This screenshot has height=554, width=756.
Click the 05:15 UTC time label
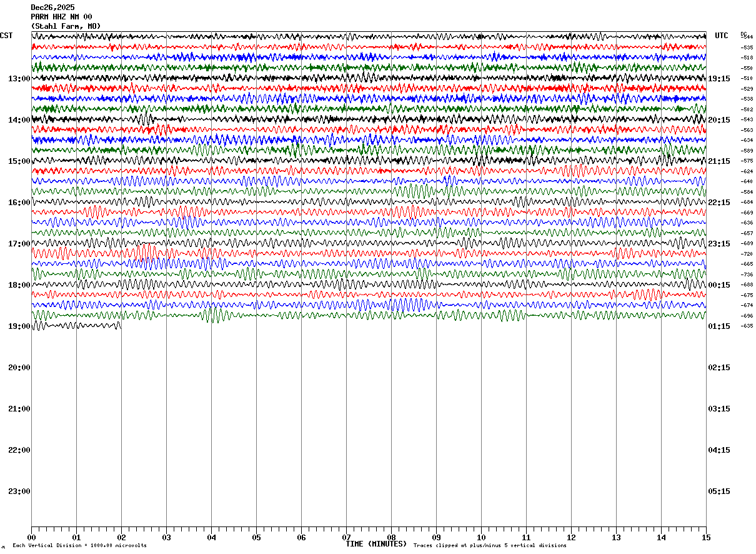click(719, 491)
